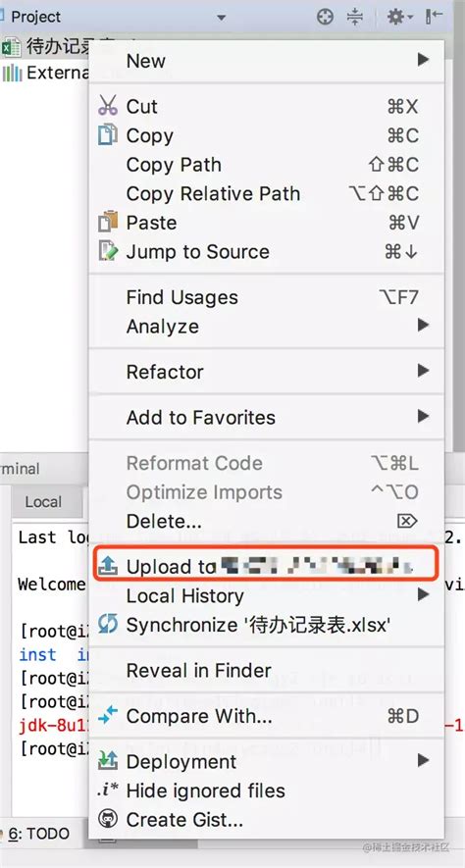Click the Copy documents icon
465x868 pixels.
click(x=108, y=135)
